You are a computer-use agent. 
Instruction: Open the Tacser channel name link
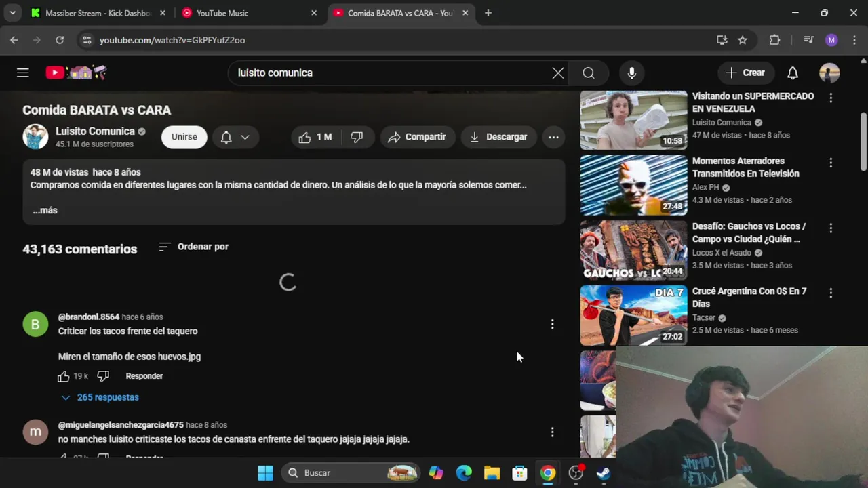(x=704, y=318)
